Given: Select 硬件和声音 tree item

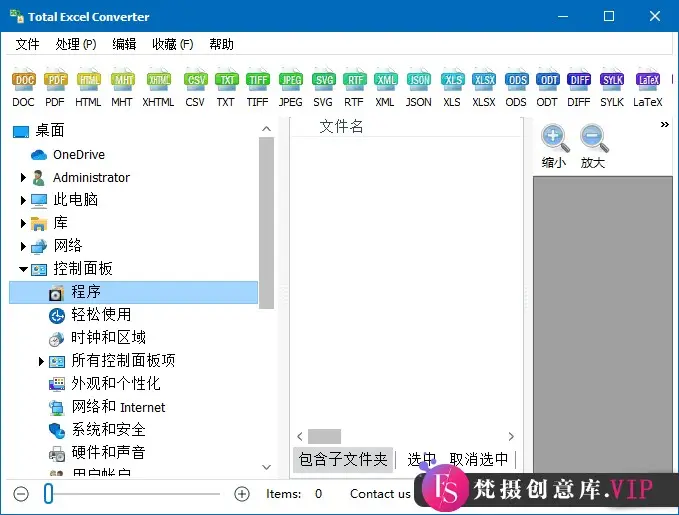Looking at the screenshot, I should pos(108,453).
